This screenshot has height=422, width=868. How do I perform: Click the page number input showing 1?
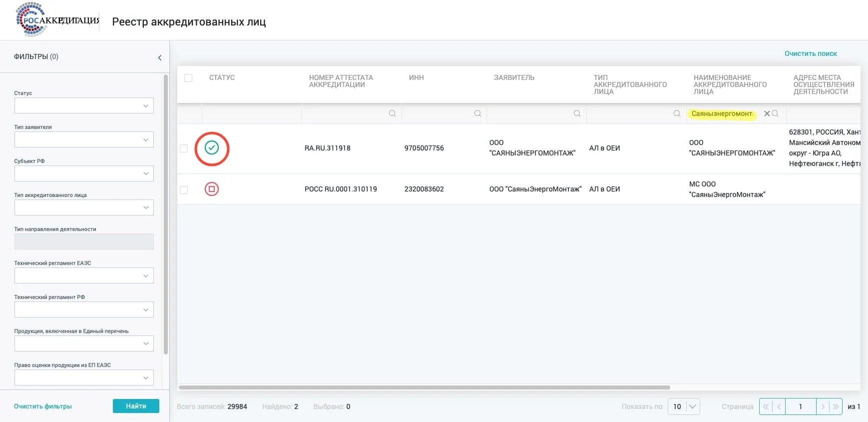coord(801,406)
